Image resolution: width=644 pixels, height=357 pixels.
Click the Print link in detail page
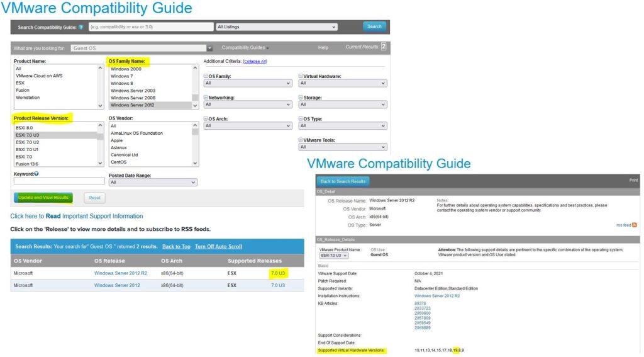coord(633,180)
